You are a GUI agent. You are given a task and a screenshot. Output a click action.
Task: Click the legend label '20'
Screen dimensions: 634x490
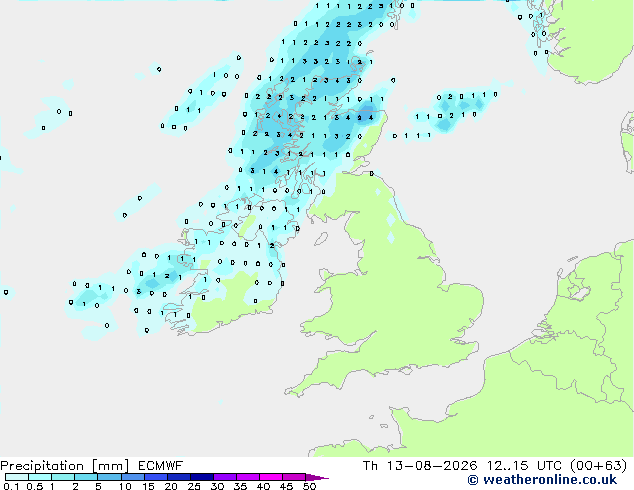171,486
